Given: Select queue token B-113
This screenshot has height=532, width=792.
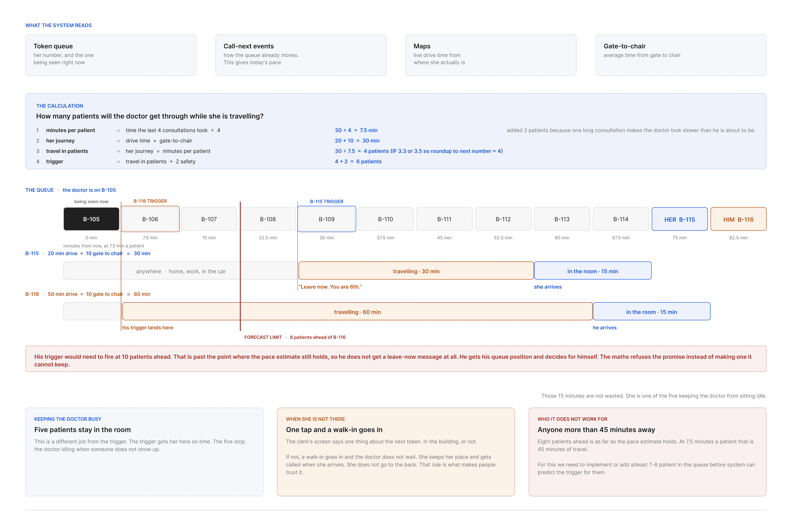Looking at the screenshot, I should tap(562, 219).
